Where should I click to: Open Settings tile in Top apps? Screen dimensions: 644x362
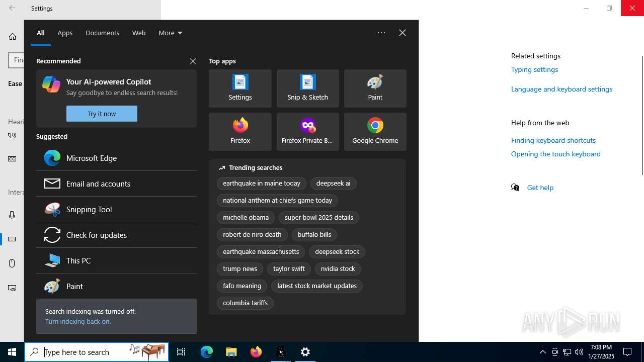pyautogui.click(x=240, y=88)
